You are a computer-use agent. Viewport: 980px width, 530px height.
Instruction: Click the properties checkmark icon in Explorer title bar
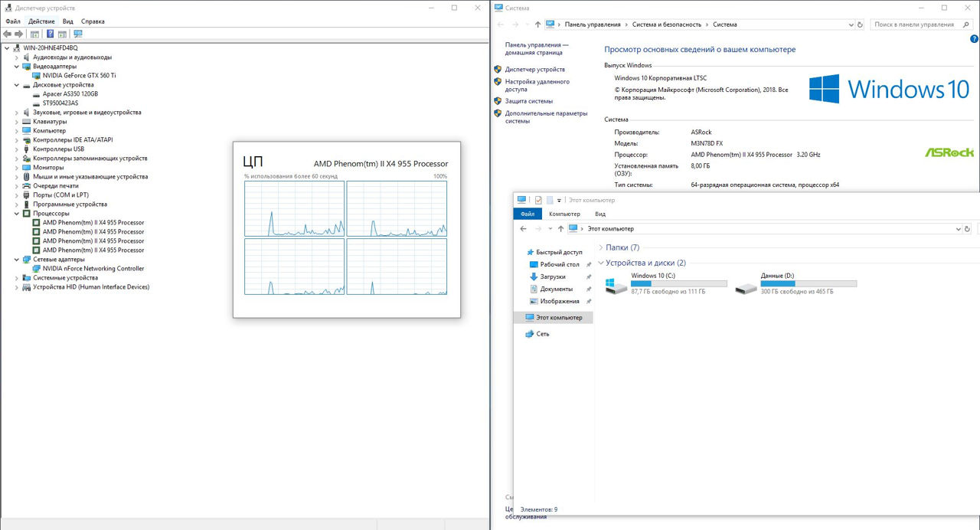click(538, 200)
